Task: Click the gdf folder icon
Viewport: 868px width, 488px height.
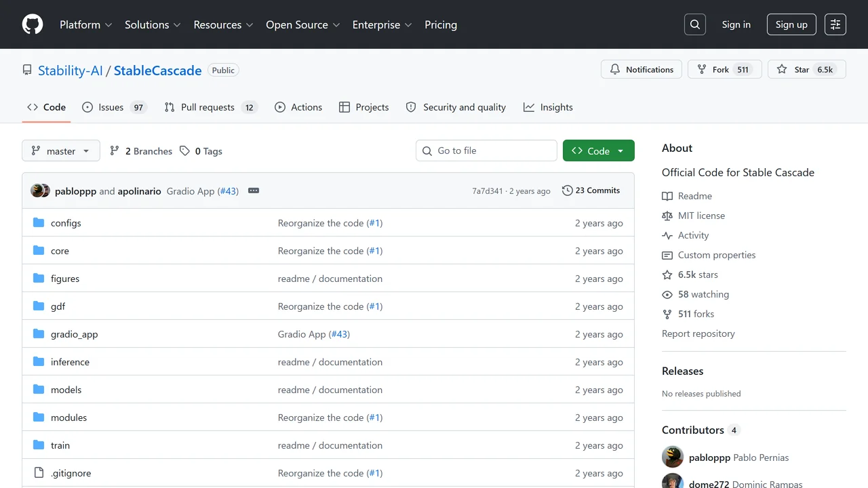Action: (39, 306)
